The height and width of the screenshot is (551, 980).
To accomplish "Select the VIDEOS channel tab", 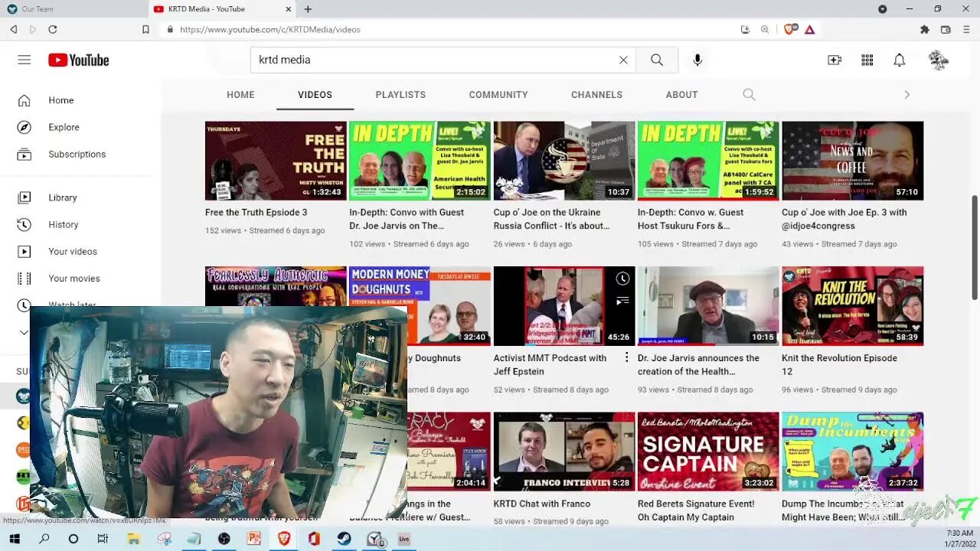I will (x=315, y=95).
